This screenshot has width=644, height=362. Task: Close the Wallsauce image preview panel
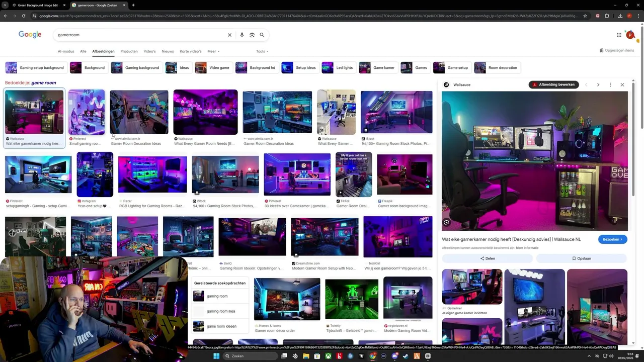point(622,85)
